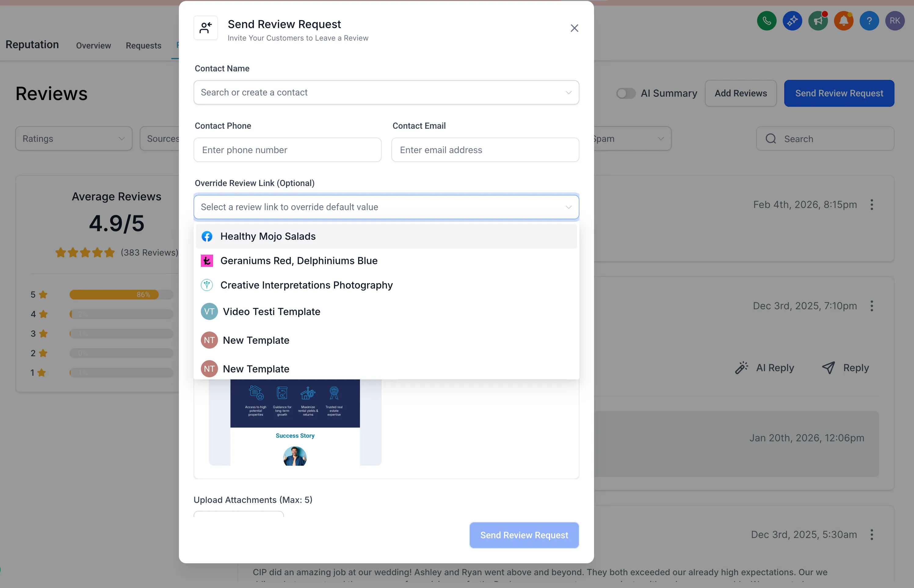Toggle the AI Summary switch

pos(626,94)
